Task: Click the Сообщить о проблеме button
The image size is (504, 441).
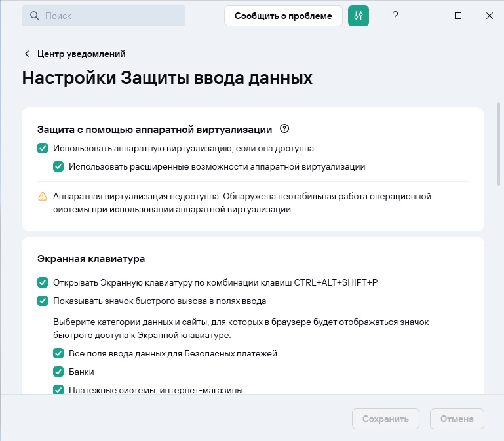Action: click(283, 16)
